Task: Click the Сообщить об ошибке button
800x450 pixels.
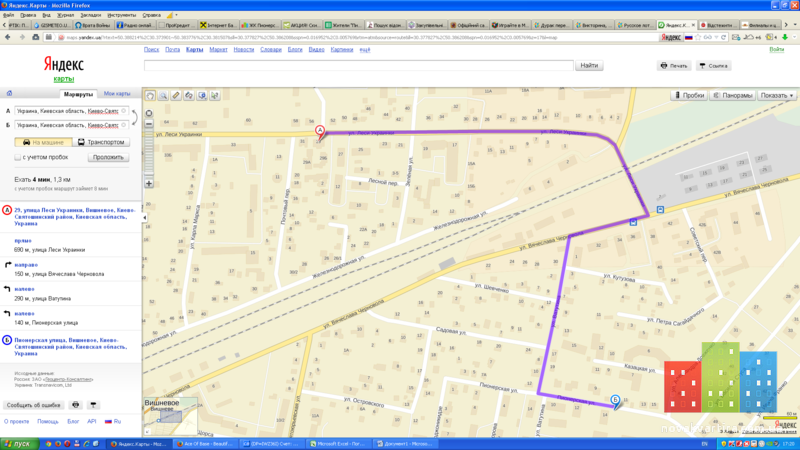Action: coord(34,405)
